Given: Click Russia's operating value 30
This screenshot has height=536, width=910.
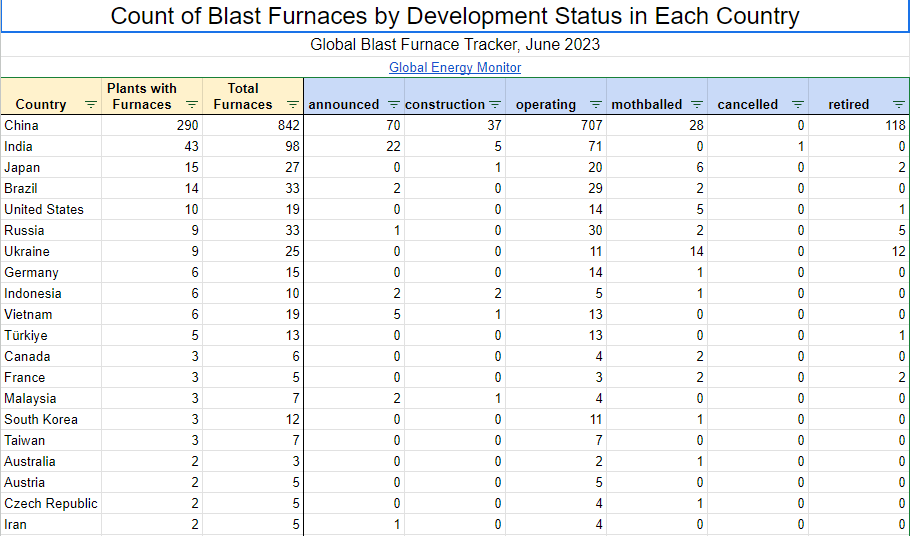Looking at the screenshot, I should pyautogui.click(x=595, y=230).
